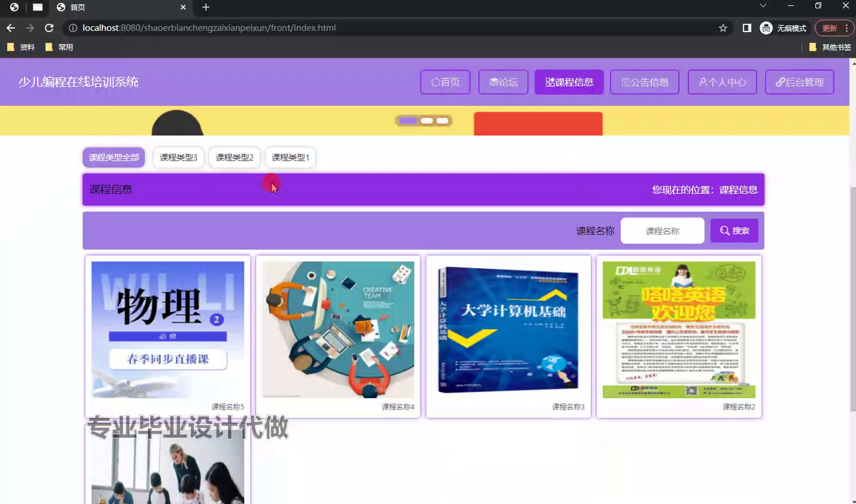Open the 大学计算机基础 course thumbnail

(509, 330)
